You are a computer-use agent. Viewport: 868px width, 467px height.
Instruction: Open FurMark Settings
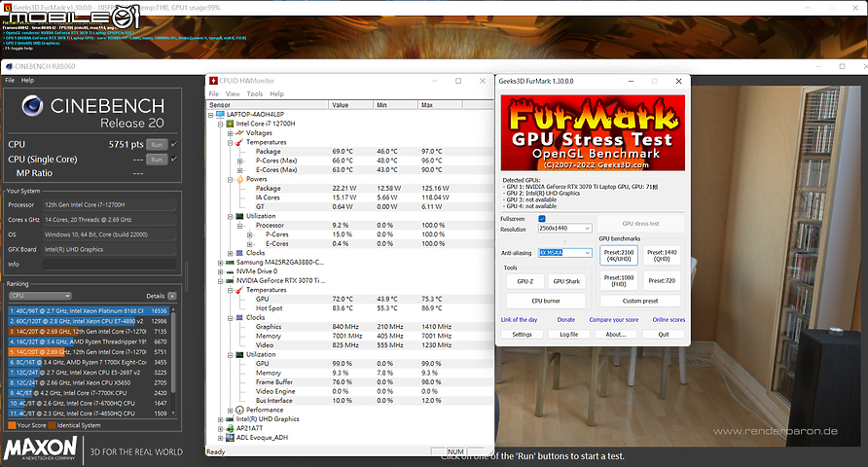pyautogui.click(x=522, y=335)
